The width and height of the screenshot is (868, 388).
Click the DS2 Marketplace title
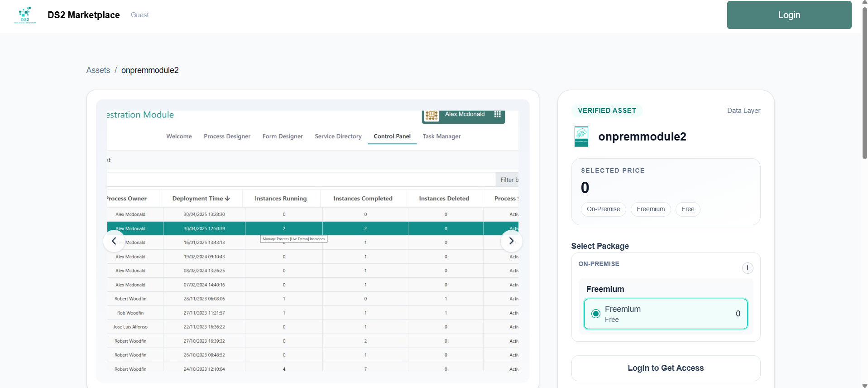[x=84, y=15]
